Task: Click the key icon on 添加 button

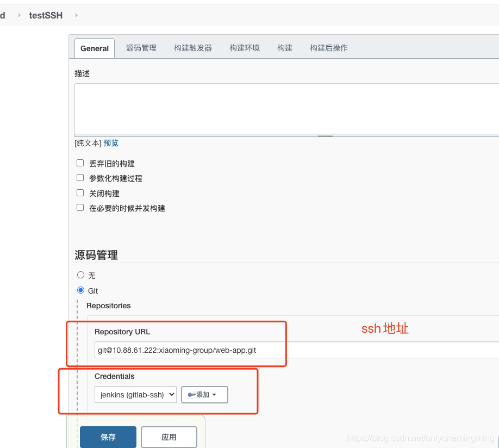Action: point(192,395)
